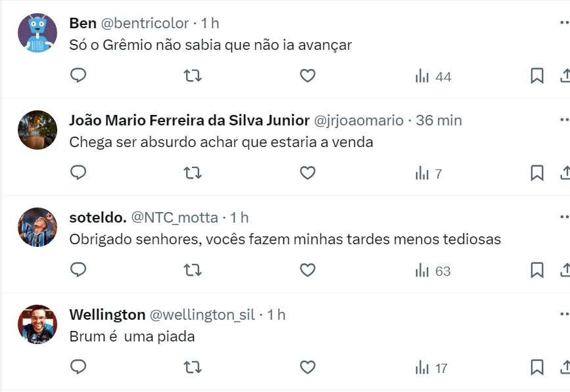The image size is (570, 392).
Task: Like Wellington's tweet
Action: 308,367
